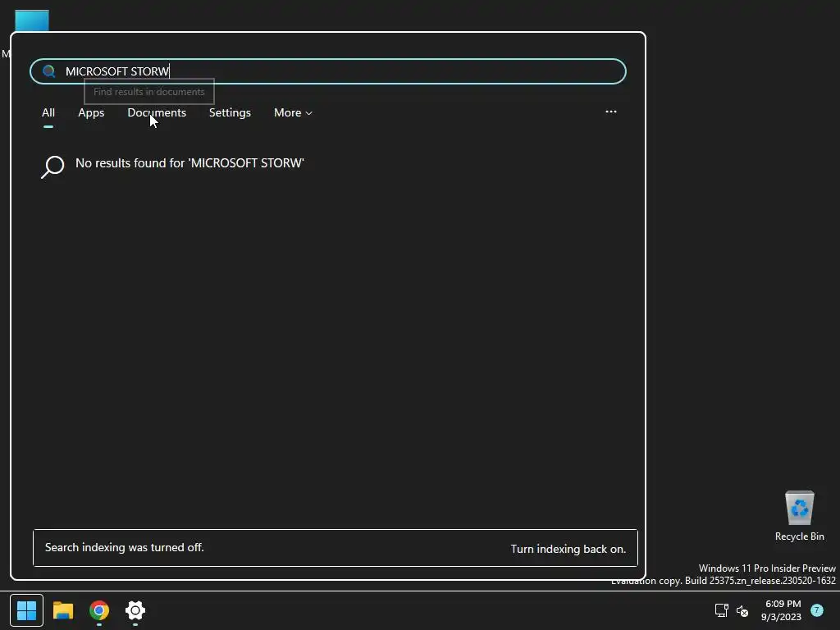Select the blue desktop icon at top left
The height and width of the screenshot is (630, 840).
click(32, 21)
